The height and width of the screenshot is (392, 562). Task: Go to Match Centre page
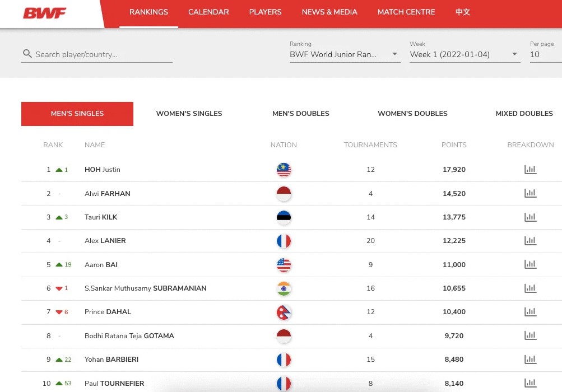tap(406, 12)
